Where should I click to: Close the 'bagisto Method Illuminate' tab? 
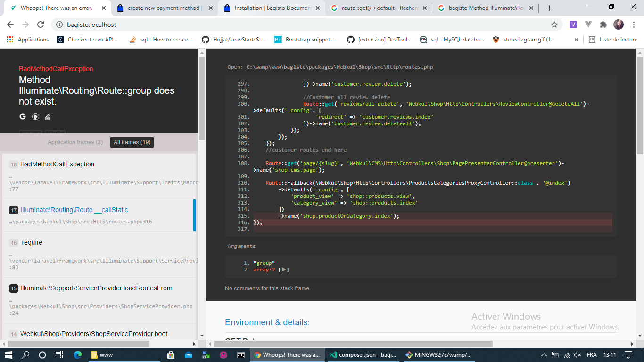pyautogui.click(x=531, y=8)
